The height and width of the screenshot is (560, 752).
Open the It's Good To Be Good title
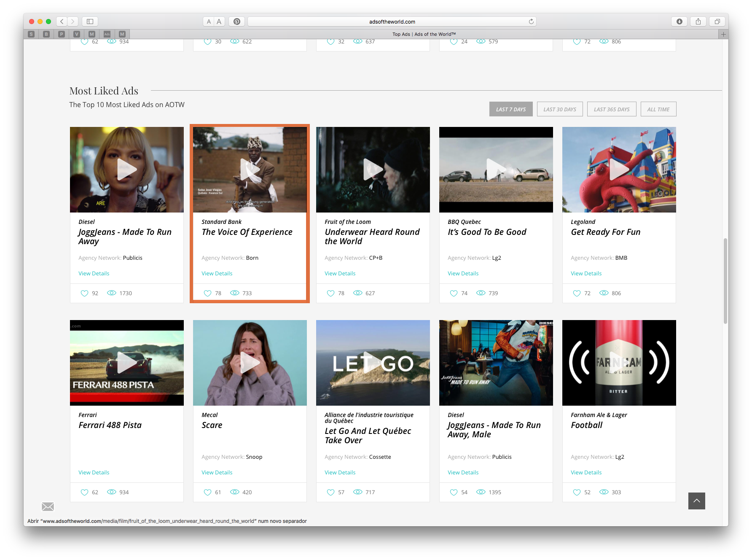tap(487, 232)
